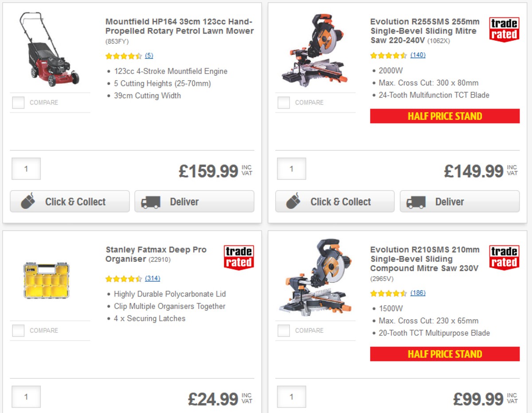Screen dimensions: 532x413
Task: Click the quantity field for the Stanley organiser
Action: [26, 396]
